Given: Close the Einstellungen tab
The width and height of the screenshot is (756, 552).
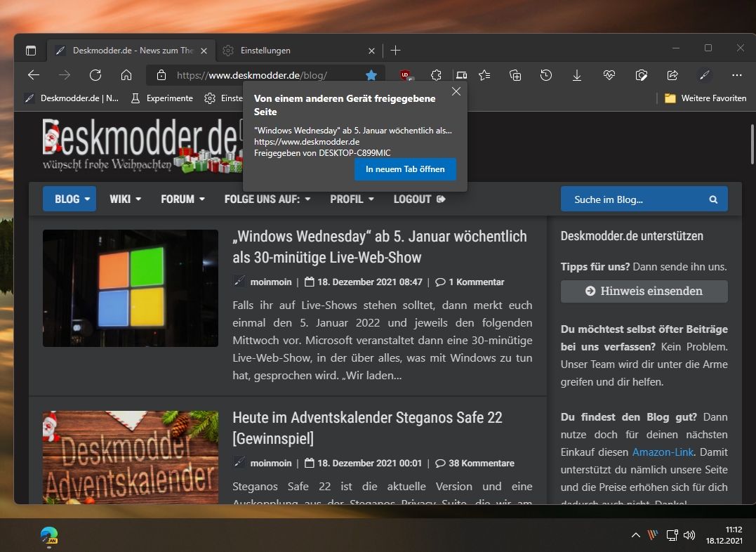Looking at the screenshot, I should coord(371,51).
